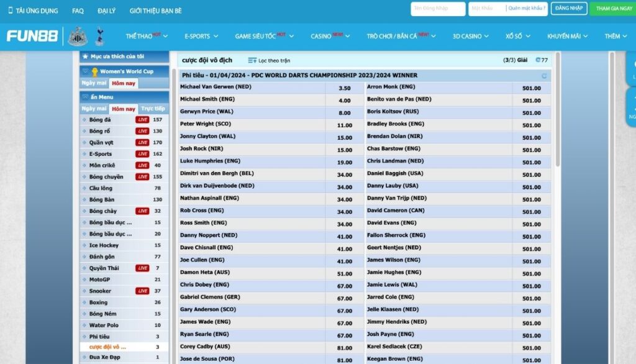
Task: Select Water Polo in the sports list
Action: [124, 325]
